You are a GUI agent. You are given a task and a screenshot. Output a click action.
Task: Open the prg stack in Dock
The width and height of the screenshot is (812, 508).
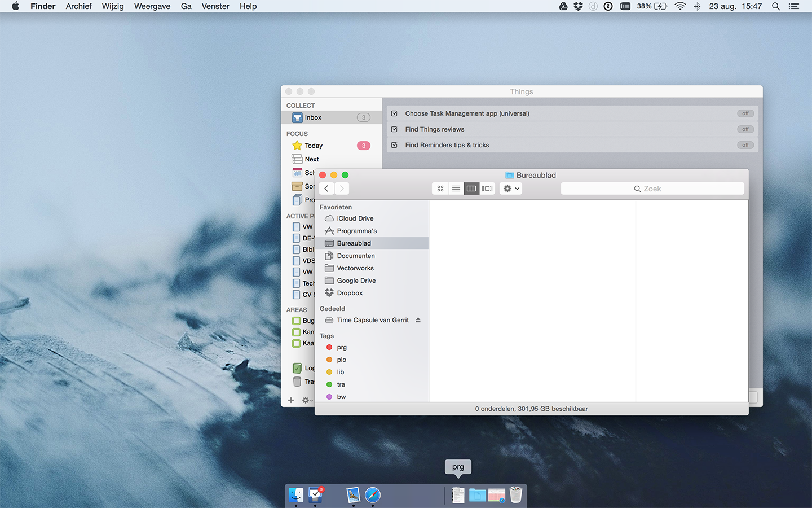458,495
